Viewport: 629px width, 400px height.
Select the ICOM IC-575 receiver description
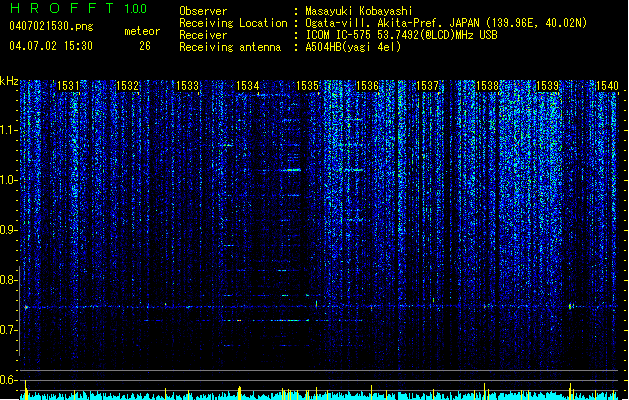coord(401,35)
